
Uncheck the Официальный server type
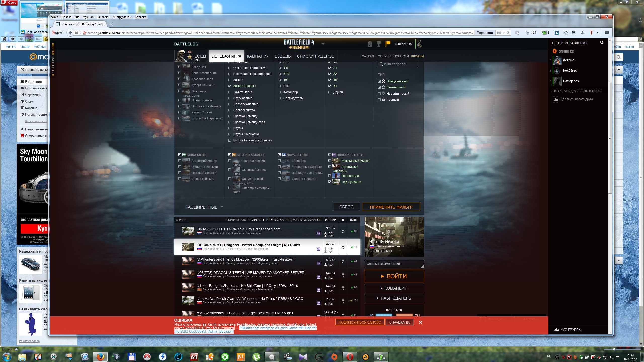coord(379,81)
